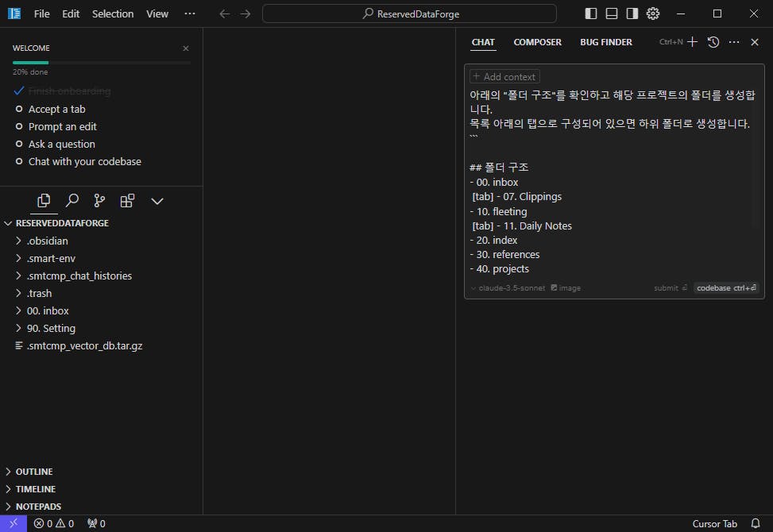Viewport: 773px width, 532px height.
Task: Open notifications bell icon
Action: point(755,523)
